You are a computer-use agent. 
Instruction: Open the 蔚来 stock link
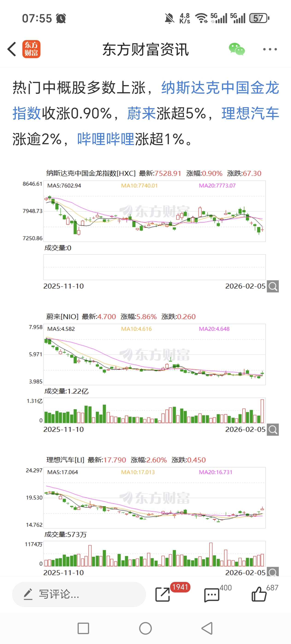click(142, 113)
